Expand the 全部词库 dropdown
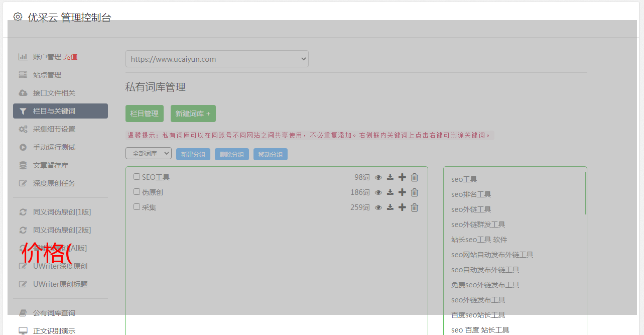Viewport: 644px width, 335px height. (x=149, y=154)
